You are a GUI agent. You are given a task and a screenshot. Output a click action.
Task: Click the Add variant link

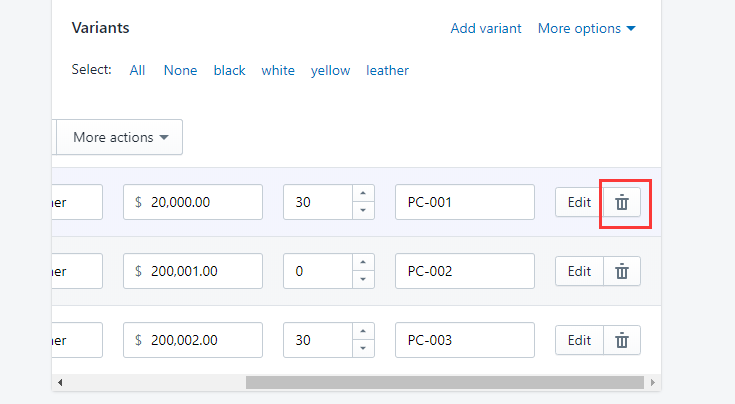(x=486, y=28)
